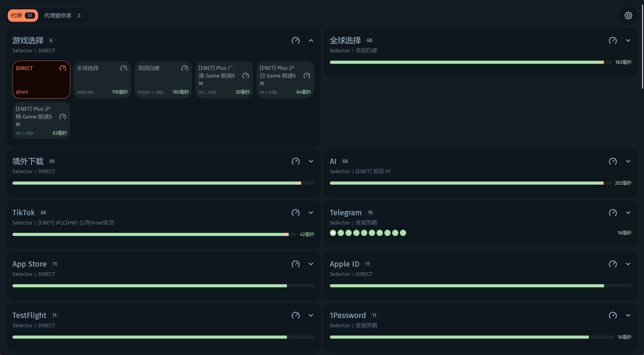
Task: Select the fifth Telegram proxy dot
Action: pyautogui.click(x=364, y=233)
